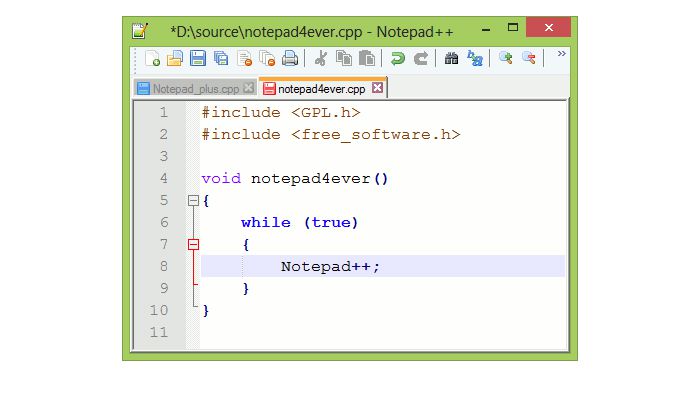
Task: Redo with the grey arrow icon
Action: click(x=421, y=58)
